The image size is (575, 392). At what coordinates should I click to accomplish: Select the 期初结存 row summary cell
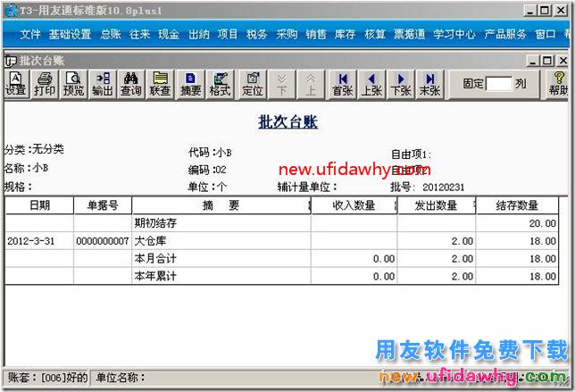pos(221,223)
